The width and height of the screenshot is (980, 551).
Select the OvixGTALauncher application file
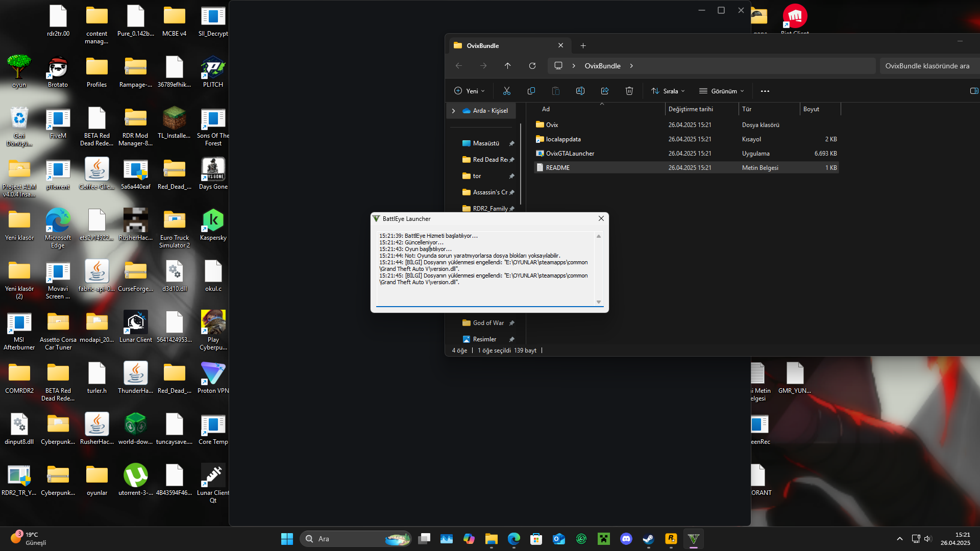[x=570, y=154]
